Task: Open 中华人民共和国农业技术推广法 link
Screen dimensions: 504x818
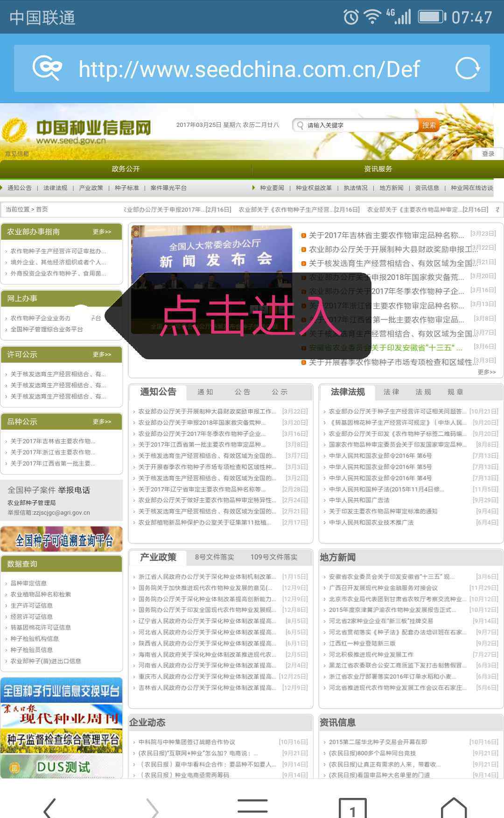Action: click(x=371, y=523)
